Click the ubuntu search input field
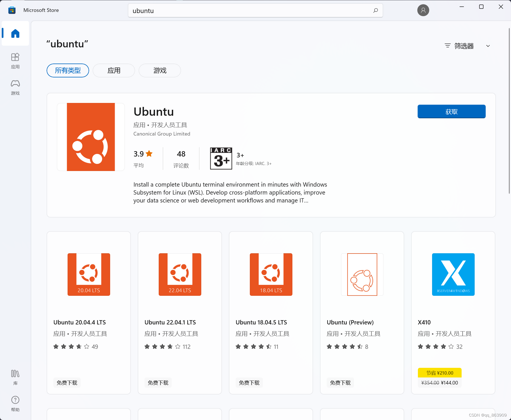The image size is (511, 420). (256, 10)
